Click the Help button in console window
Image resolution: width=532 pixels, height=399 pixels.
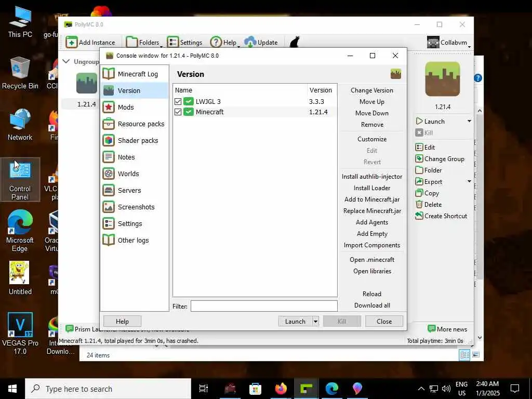point(122,321)
